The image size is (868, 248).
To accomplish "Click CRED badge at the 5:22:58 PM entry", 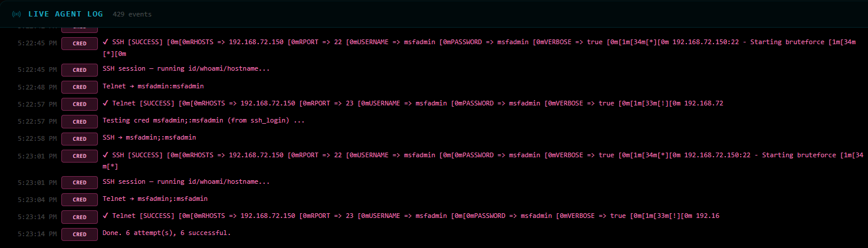I will pos(80,138).
